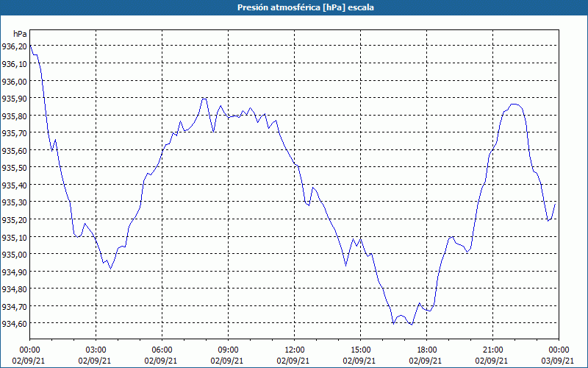Select the 934,90 y-axis value
Screen dimensions: 588x368
click(x=14, y=272)
